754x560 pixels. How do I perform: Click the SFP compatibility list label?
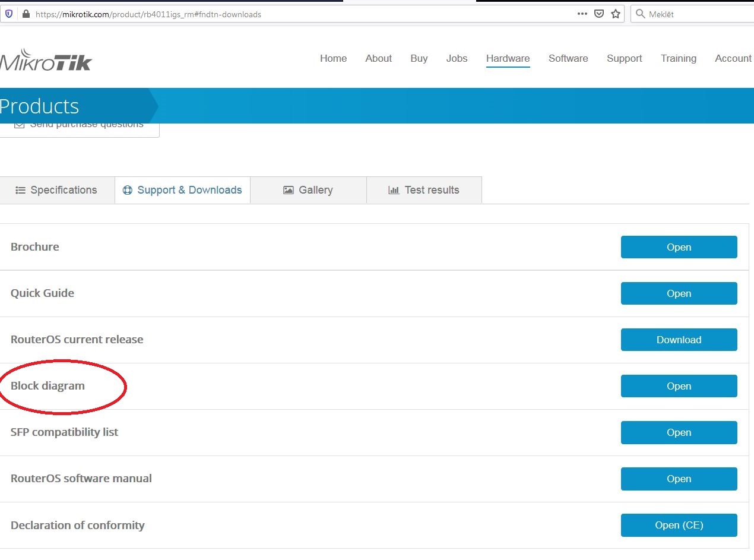(x=64, y=432)
